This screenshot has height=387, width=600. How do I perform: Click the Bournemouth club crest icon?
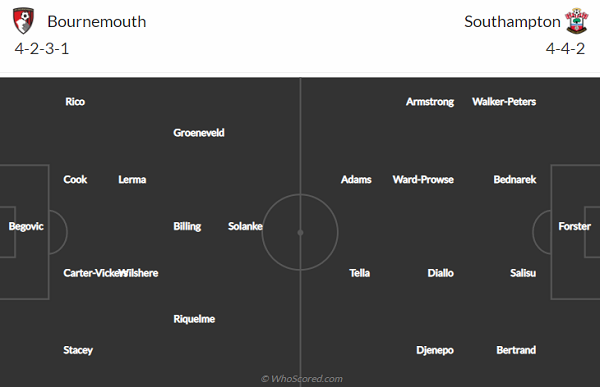(23, 21)
